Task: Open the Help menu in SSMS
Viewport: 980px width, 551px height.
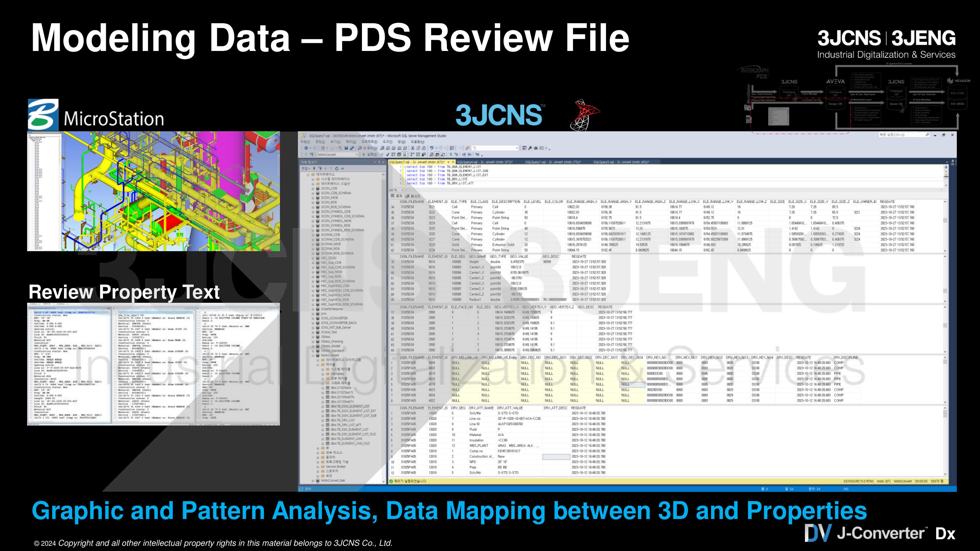Action: 418,142
